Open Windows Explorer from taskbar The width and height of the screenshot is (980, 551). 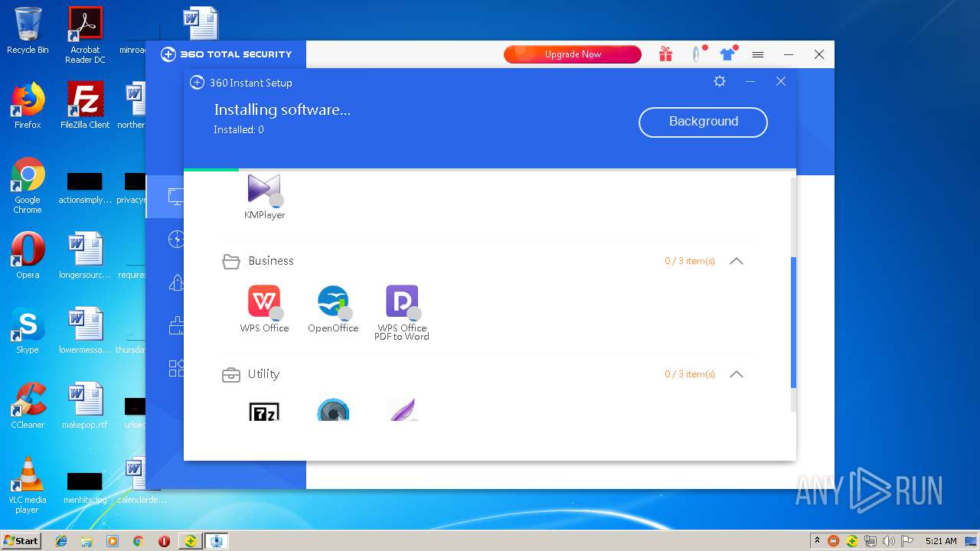pyautogui.click(x=87, y=541)
